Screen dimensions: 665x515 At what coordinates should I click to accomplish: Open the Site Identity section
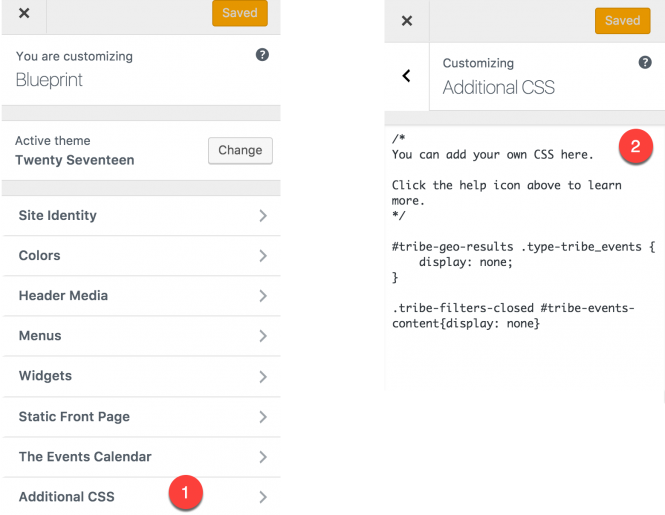click(x=58, y=215)
